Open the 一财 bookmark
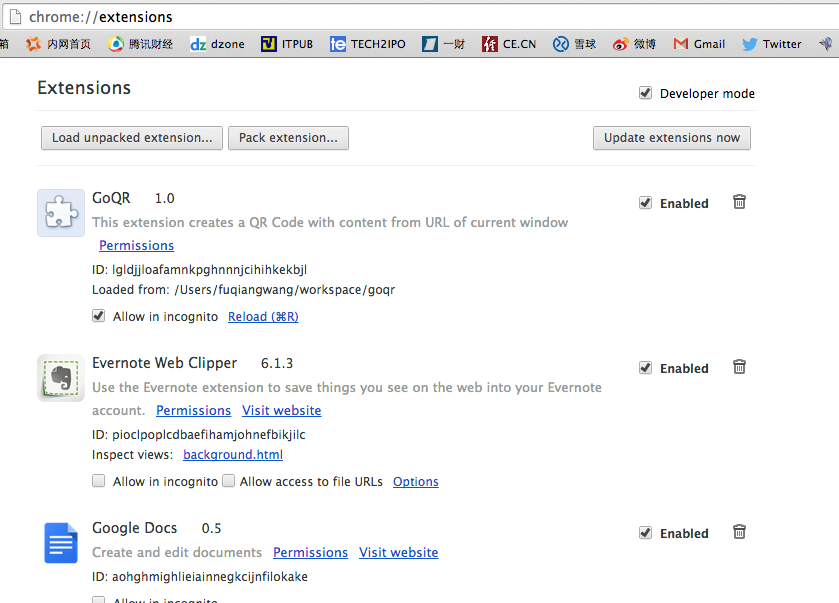 443,44
